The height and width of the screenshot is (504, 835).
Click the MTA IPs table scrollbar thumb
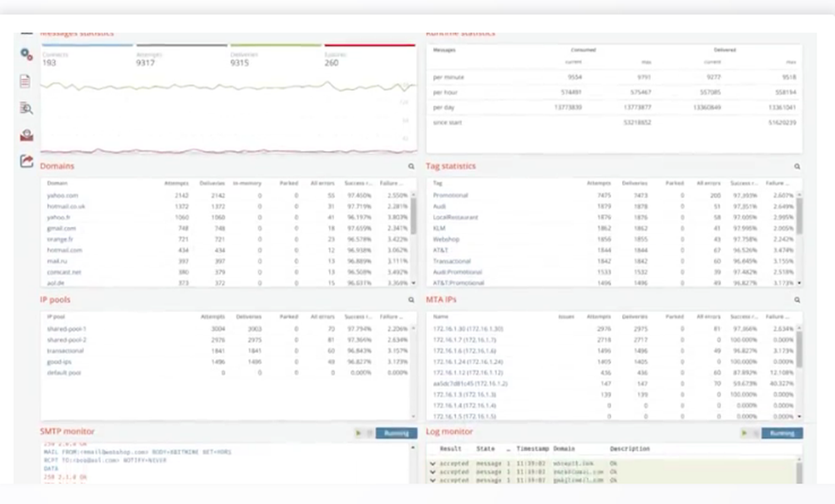[x=799, y=349]
